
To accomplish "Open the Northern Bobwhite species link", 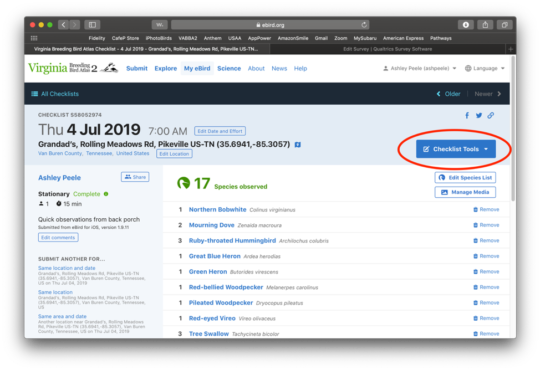I will 217,209.
